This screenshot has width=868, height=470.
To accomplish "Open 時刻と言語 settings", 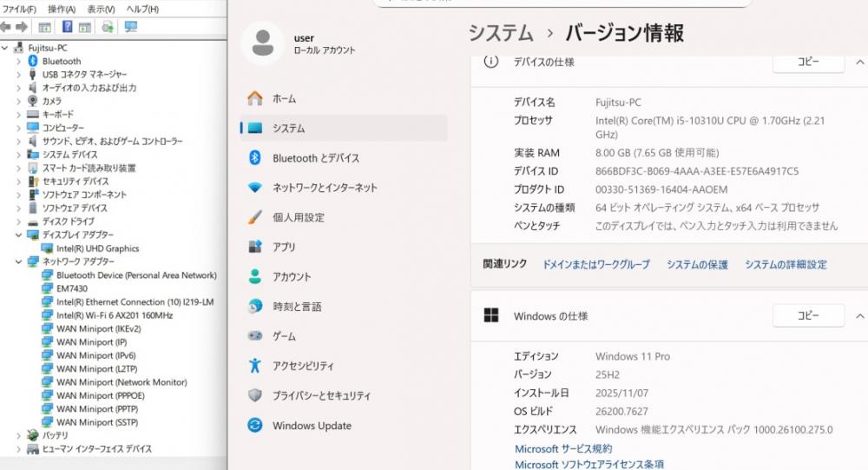I will point(343,307).
